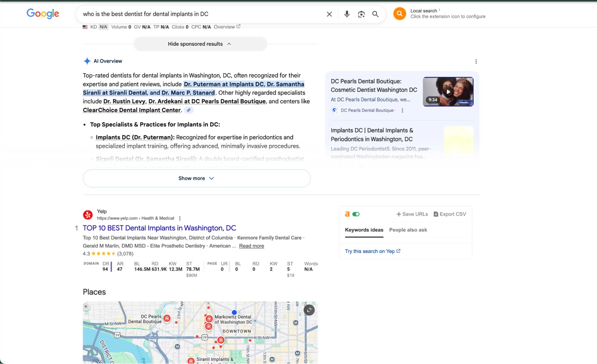Expand the Places map to fullscreen
Screen dimensions: 597x364
[309, 310]
